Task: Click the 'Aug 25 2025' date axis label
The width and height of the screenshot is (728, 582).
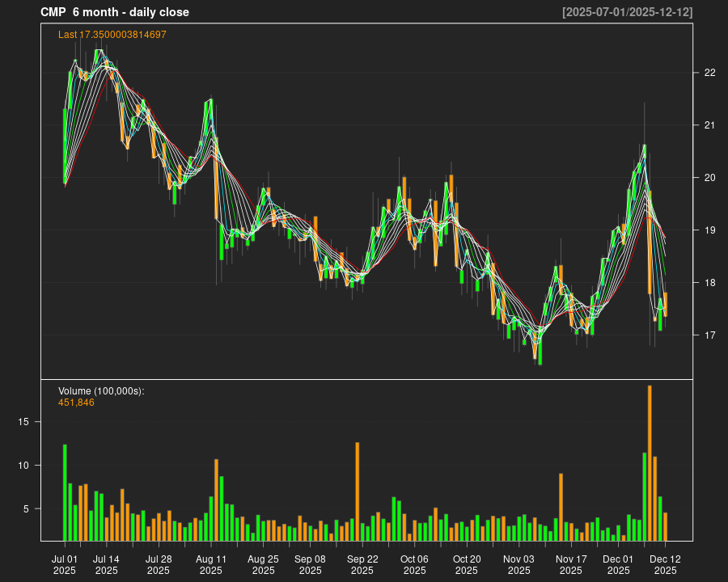Action: 263,564
